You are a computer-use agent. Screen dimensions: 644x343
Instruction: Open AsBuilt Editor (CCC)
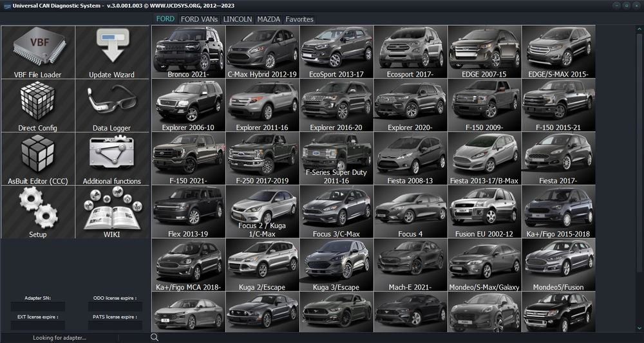pyautogui.click(x=38, y=159)
